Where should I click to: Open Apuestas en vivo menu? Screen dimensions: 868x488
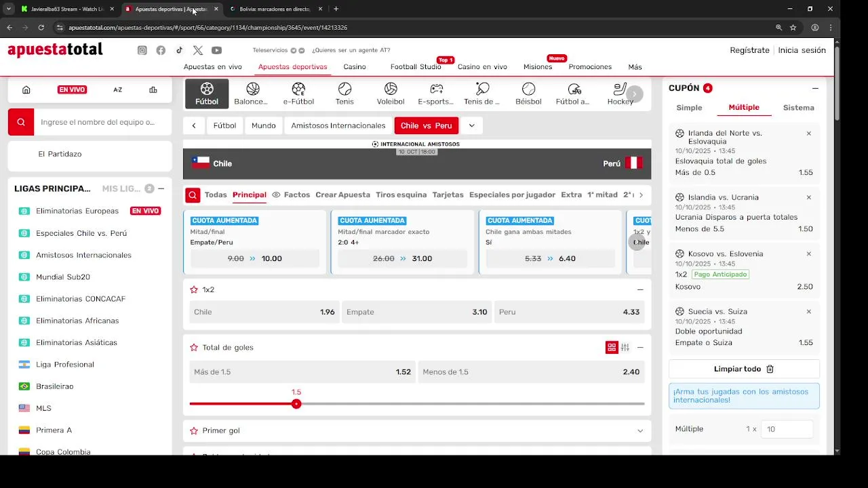point(213,67)
